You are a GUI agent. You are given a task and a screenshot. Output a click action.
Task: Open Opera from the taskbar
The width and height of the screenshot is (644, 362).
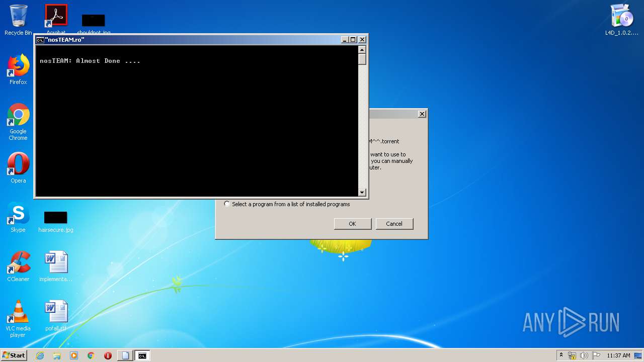click(x=108, y=355)
